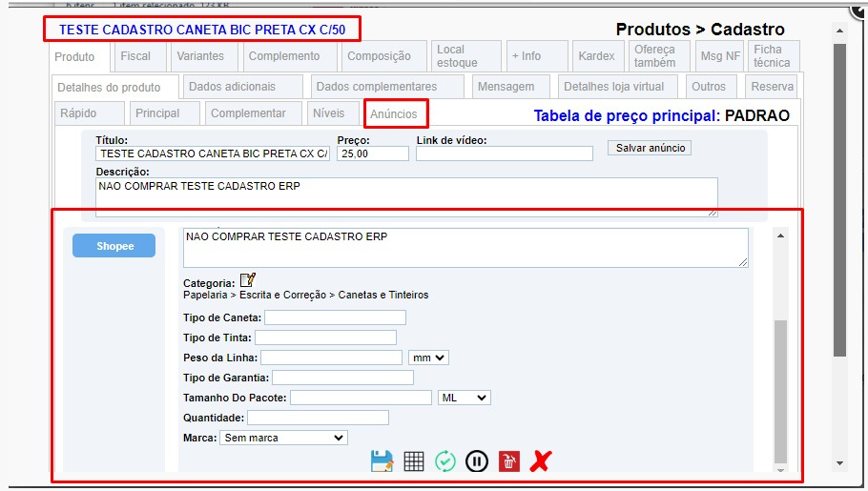The image size is (868, 491).
Task: Open the Peso da Linha unit dropdown
Action: coord(428,358)
